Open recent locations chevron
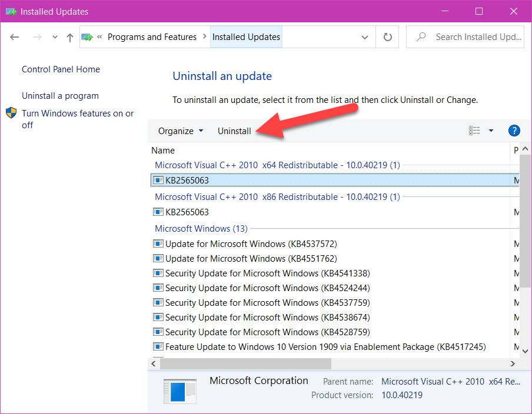This screenshot has width=532, height=414. pos(55,37)
